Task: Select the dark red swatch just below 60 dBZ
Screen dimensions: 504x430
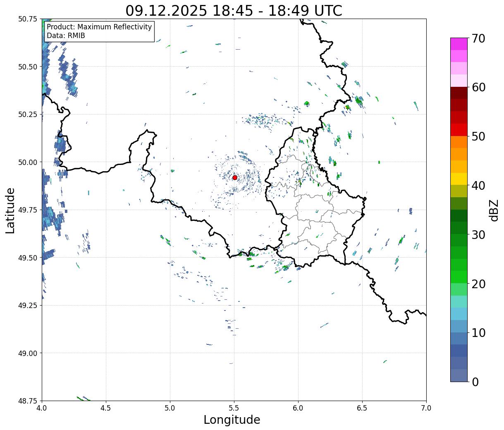Action: click(459, 93)
